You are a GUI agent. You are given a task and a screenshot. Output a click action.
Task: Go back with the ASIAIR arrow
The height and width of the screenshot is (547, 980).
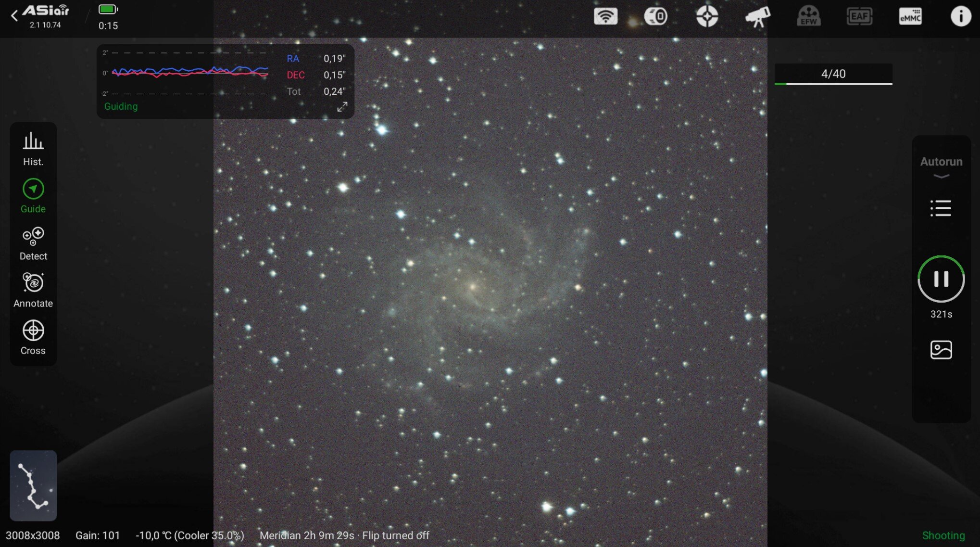click(14, 16)
